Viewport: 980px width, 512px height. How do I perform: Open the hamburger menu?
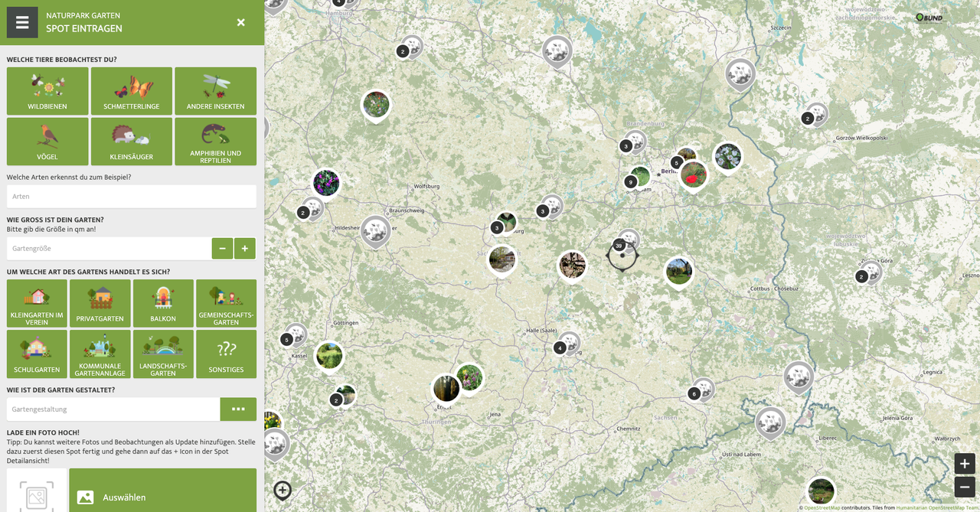(x=22, y=22)
